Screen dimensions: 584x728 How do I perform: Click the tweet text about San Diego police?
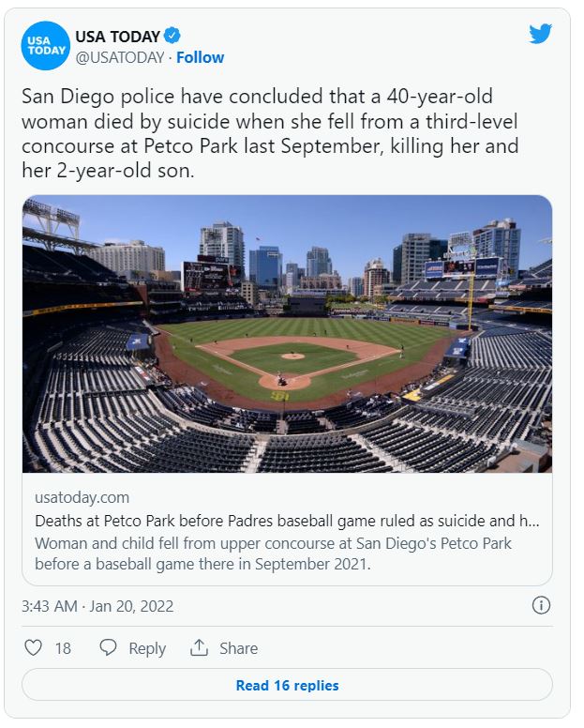pos(270,134)
